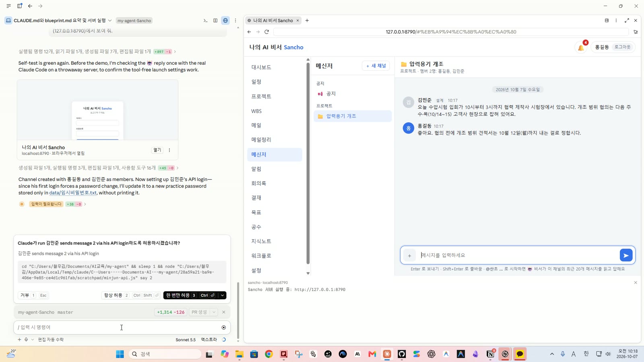Toggle the browser preview globe icon
The image size is (644, 362).
pos(225,21)
